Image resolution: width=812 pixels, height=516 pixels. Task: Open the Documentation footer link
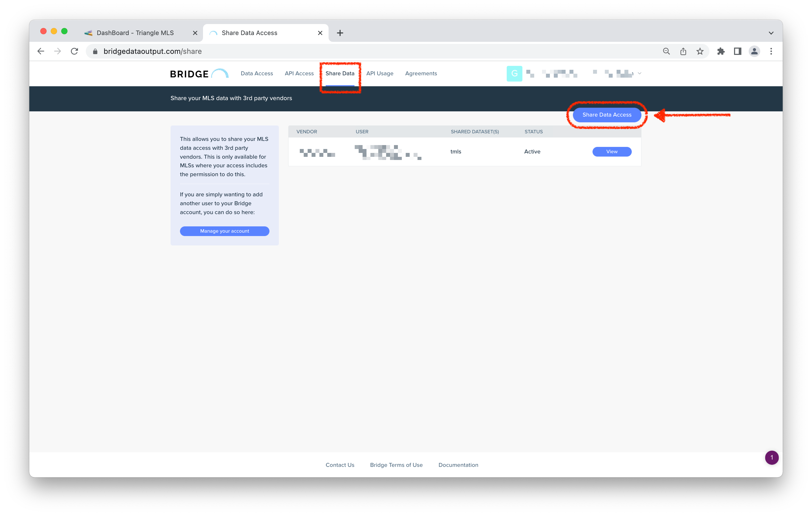(458, 465)
